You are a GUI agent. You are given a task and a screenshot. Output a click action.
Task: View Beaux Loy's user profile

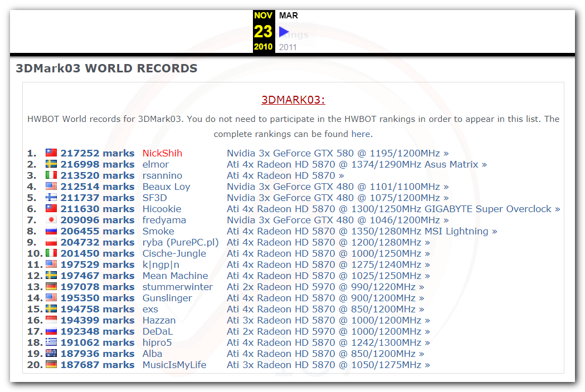[x=167, y=187]
